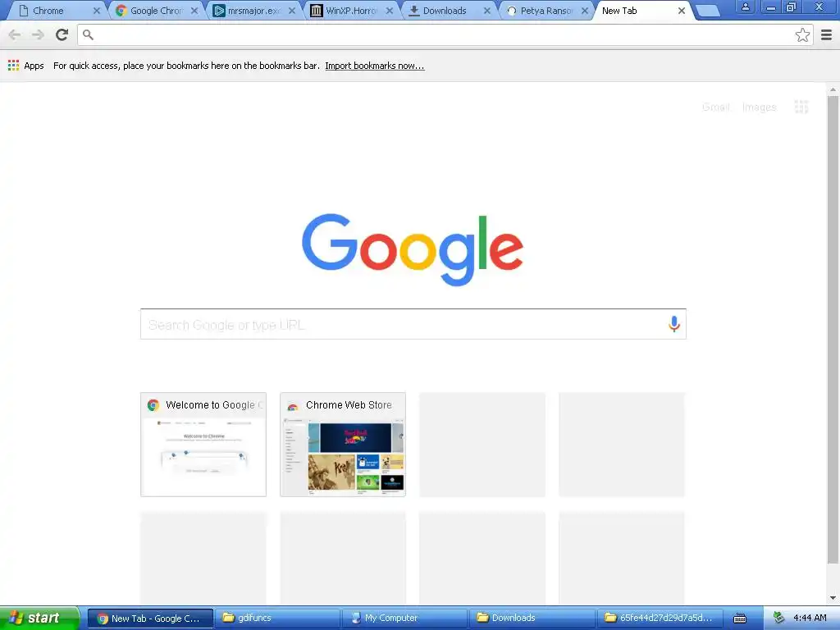Click the vertical scrollbar thumb

[x=833, y=330]
